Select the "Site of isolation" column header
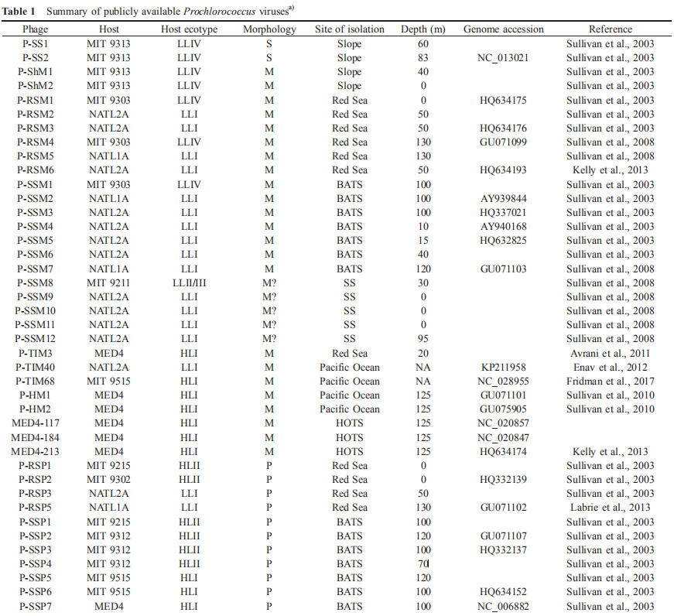 tap(349, 29)
